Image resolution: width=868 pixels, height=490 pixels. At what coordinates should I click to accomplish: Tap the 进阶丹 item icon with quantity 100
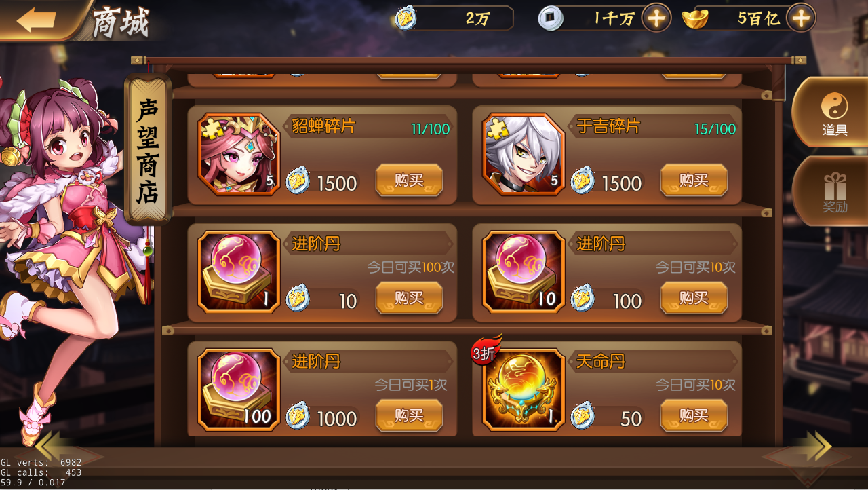coord(238,390)
